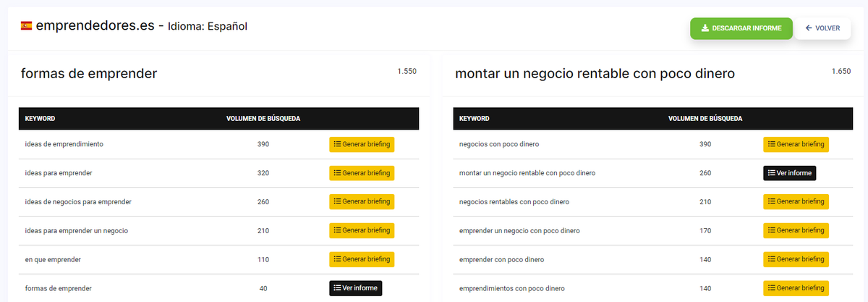Go back using the Volver button

822,28
